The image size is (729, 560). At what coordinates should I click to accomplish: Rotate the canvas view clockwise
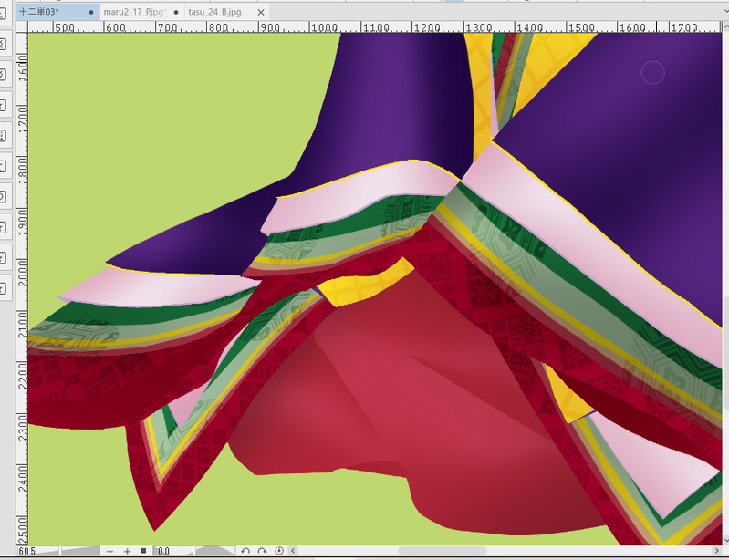coord(262,551)
